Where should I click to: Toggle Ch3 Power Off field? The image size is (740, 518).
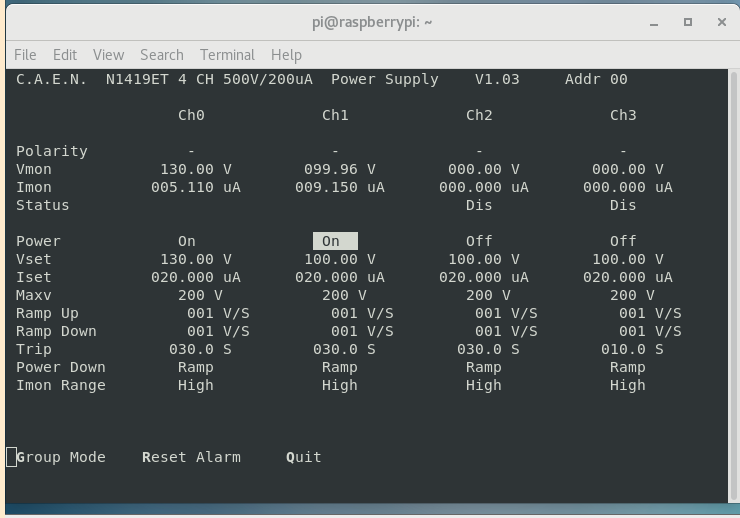(623, 241)
